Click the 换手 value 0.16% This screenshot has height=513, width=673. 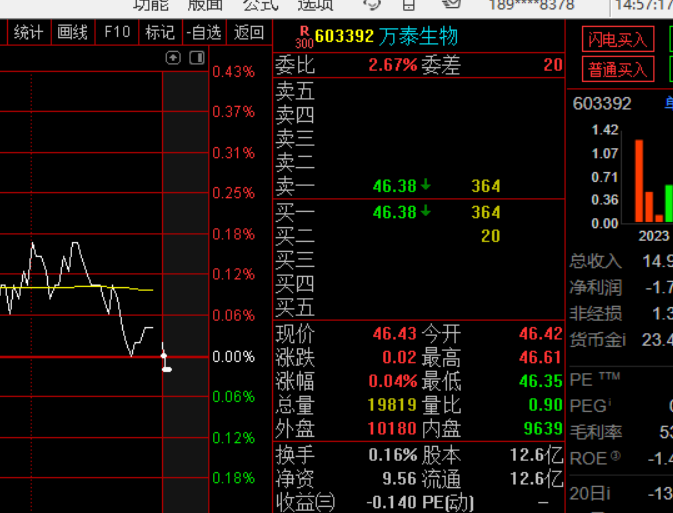click(x=393, y=455)
